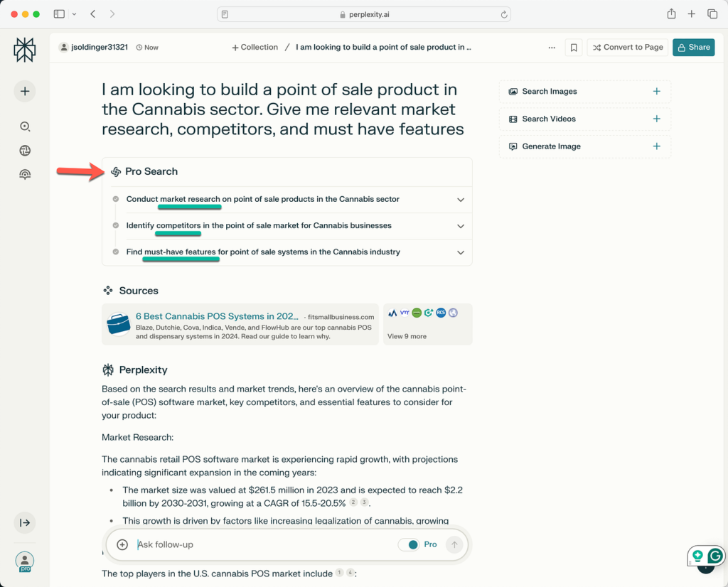Expand the 'Conduct market research' step
The width and height of the screenshot is (728, 587).
[x=460, y=200]
